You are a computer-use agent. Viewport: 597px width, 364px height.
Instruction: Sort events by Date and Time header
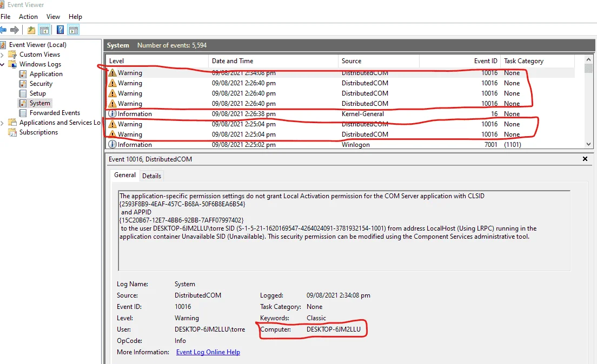click(273, 61)
